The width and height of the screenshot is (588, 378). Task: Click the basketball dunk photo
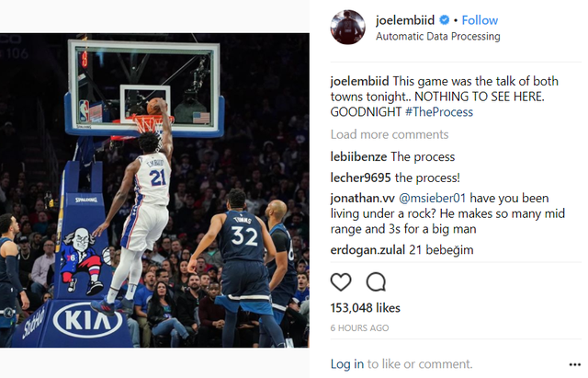coord(154,190)
